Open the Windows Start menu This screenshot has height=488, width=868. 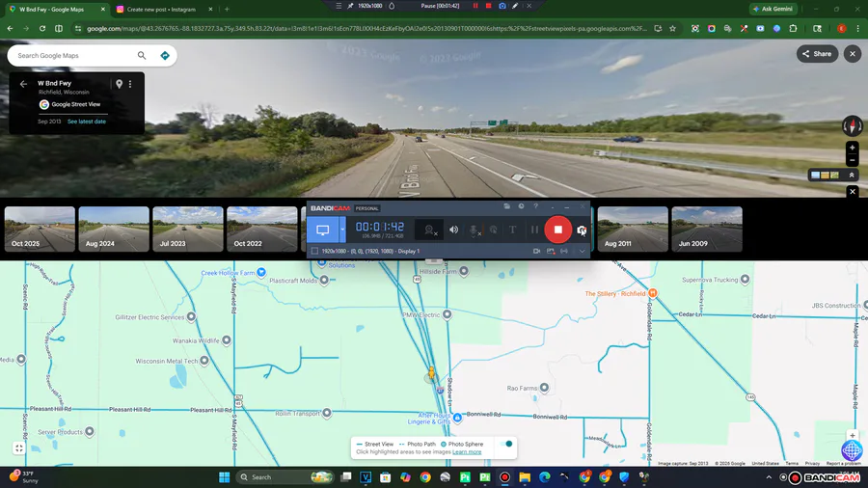pyautogui.click(x=224, y=477)
